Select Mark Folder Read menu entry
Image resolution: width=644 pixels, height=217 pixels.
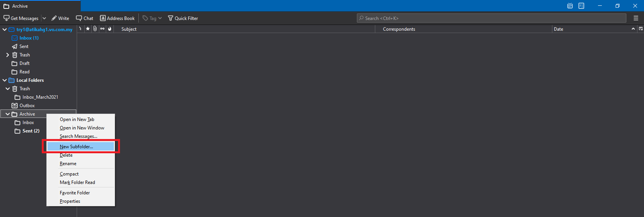(77, 182)
